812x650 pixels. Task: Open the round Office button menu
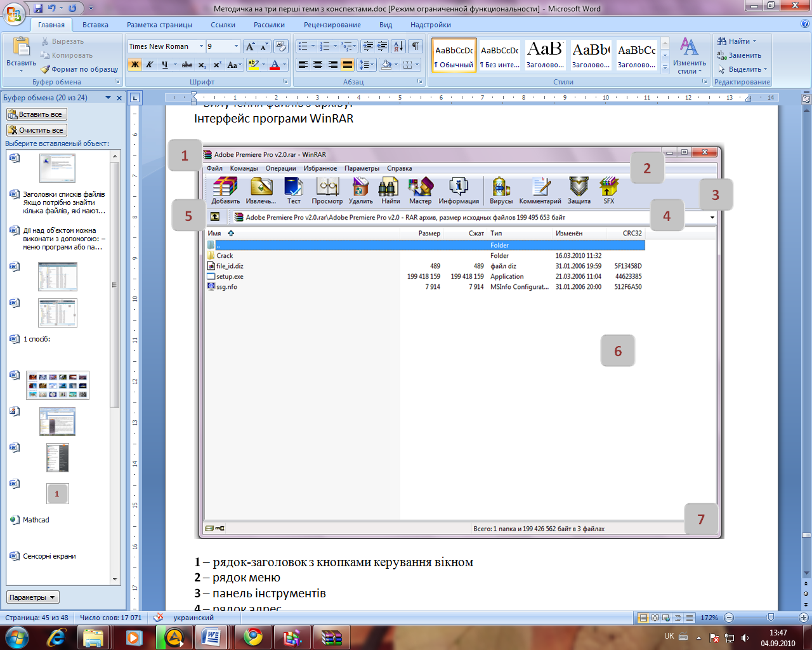click(15, 13)
